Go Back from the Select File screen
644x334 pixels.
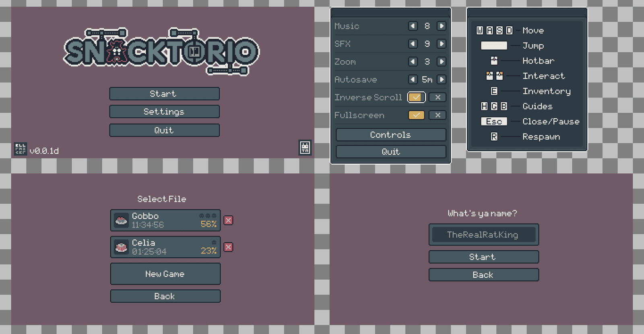coord(165,296)
